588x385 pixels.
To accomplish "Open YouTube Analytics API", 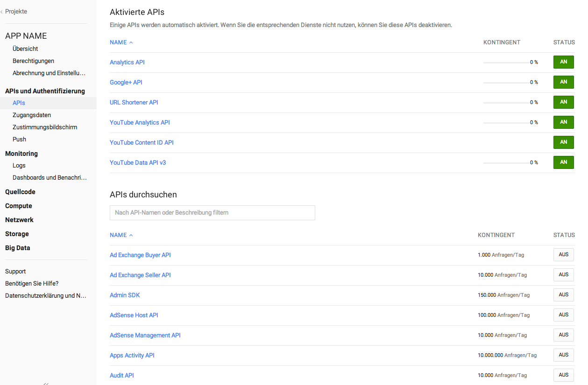I will point(140,122).
